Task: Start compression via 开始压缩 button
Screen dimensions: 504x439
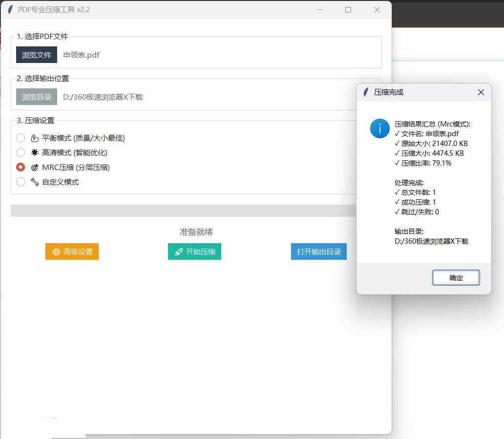Action: [194, 251]
